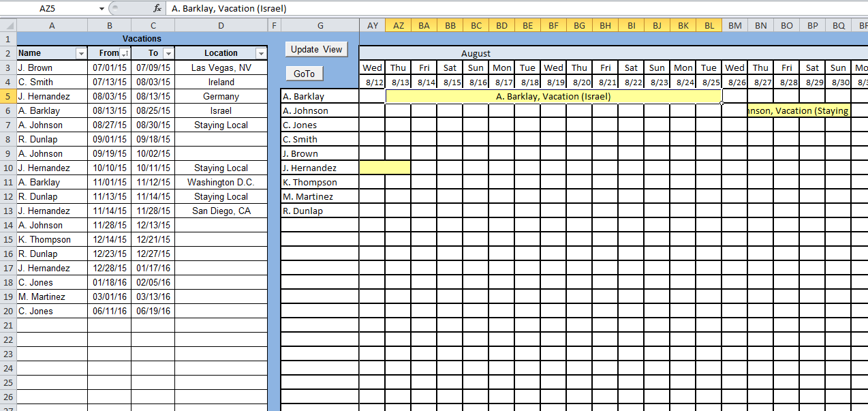Image resolution: width=868 pixels, height=411 pixels.
Task: Click the A. Barklay Vacation (Israel) bar
Action: pos(552,95)
